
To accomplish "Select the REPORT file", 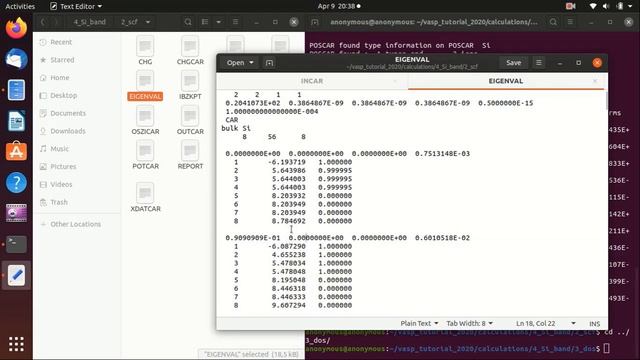I will coord(190,155).
